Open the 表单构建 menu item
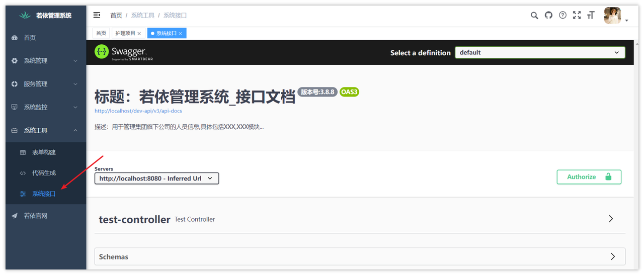Screen dimensions: 644x275 click(46, 152)
